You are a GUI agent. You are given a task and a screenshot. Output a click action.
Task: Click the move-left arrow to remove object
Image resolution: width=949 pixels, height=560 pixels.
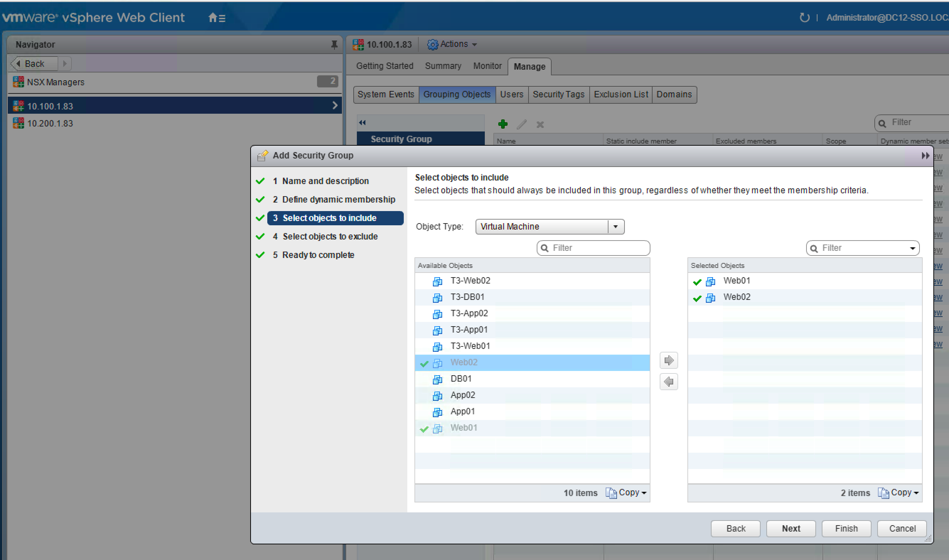click(669, 382)
